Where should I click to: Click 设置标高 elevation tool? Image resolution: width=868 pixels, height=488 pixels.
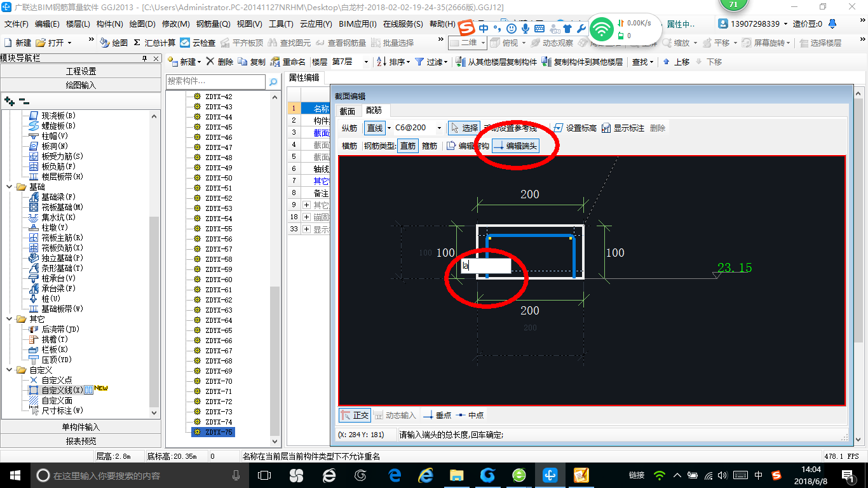pos(575,128)
